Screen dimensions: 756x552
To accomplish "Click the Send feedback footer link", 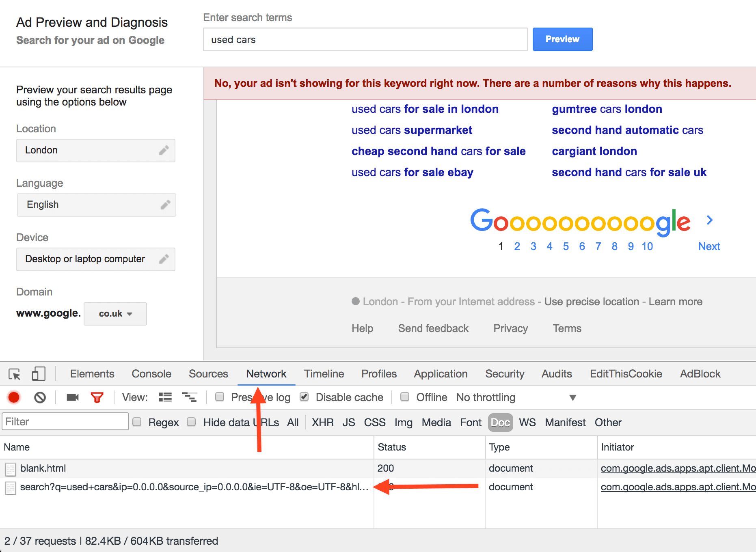I will pos(433,328).
